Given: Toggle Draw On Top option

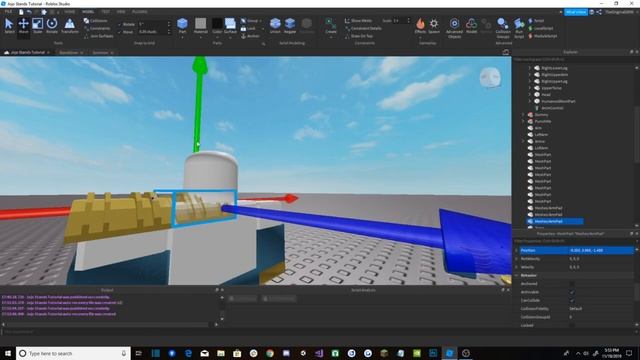Looking at the screenshot, I should pyautogui.click(x=359, y=36).
